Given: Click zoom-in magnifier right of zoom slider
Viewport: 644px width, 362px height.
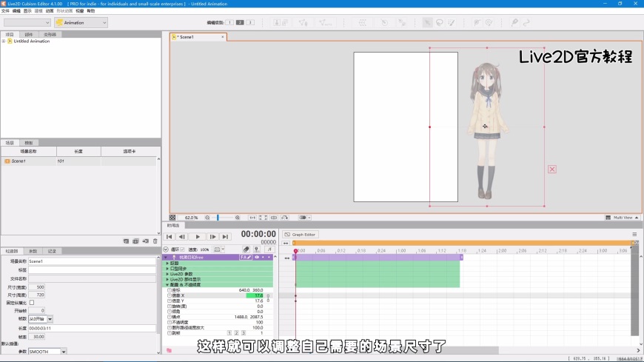Looking at the screenshot, I should (238, 218).
